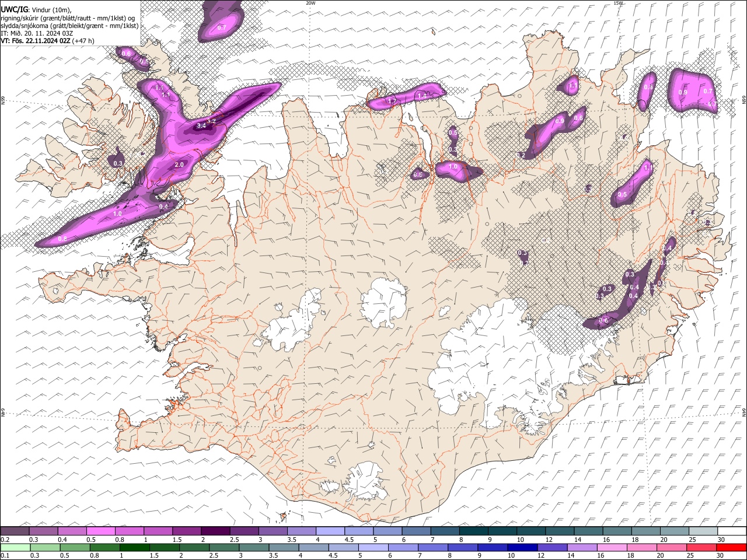Select the darkest green rain swatch at 1
The height and width of the screenshot is (560, 747).
(x=134, y=547)
